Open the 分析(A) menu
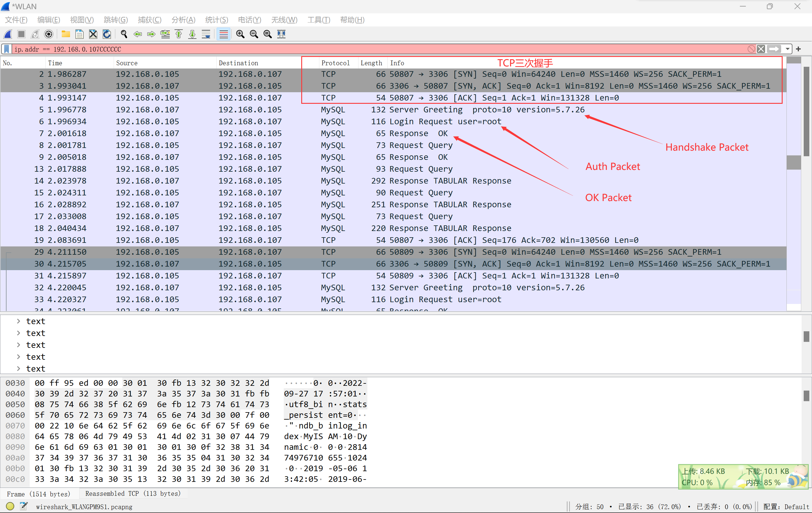The image size is (812, 513). coord(183,20)
